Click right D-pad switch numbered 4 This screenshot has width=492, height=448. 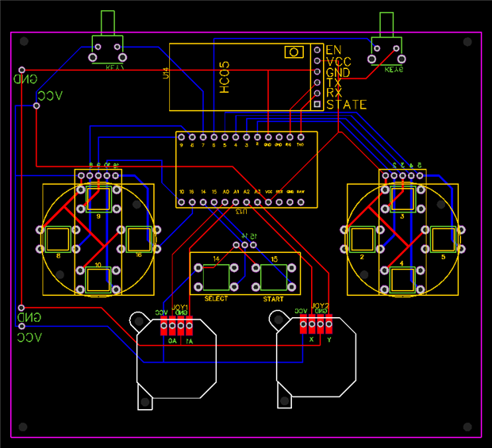click(402, 280)
